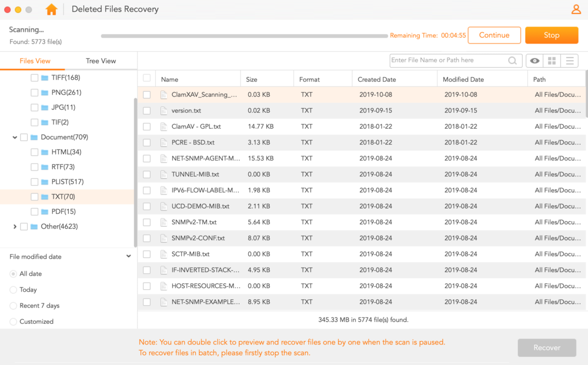Viewport: 588px width, 365px height.
Task: Click the PLIST(517) folder icon
Action: click(45, 182)
